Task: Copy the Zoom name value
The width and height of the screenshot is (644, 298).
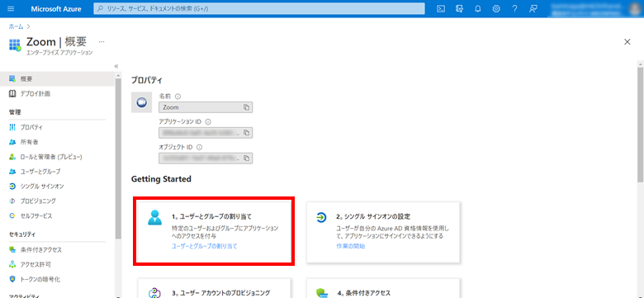Action: [x=246, y=107]
